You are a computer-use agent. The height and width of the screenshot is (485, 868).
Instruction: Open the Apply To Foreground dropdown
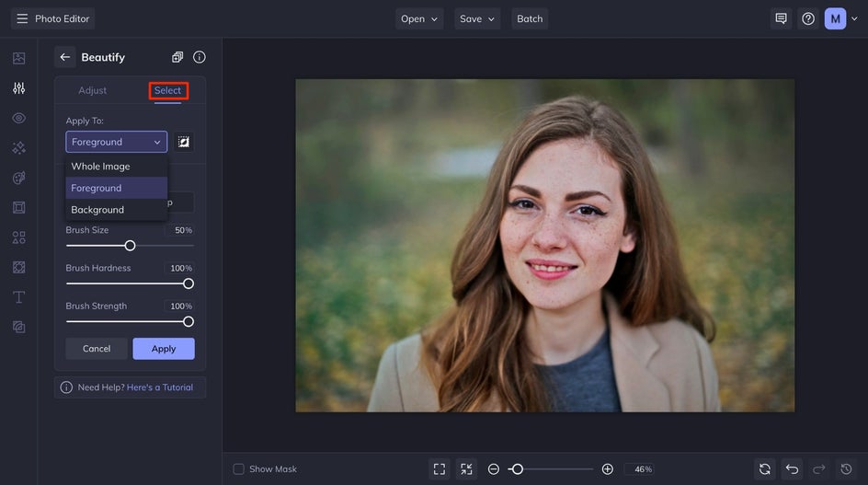point(116,142)
